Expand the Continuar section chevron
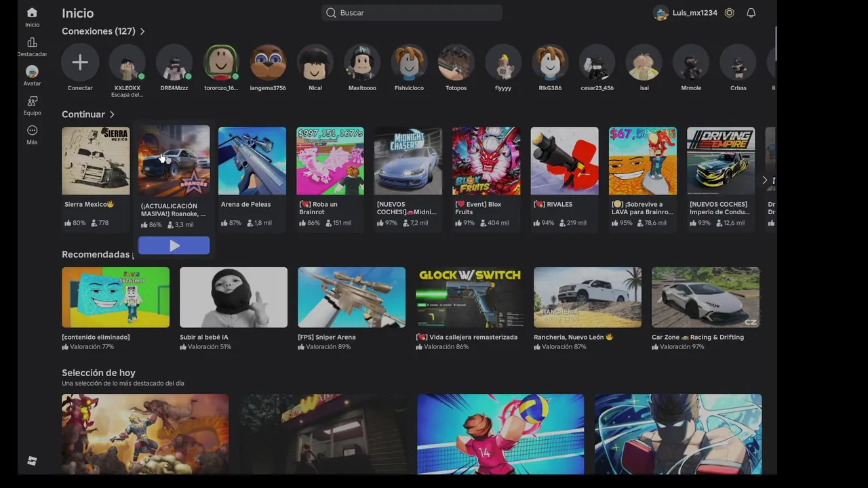 112,115
